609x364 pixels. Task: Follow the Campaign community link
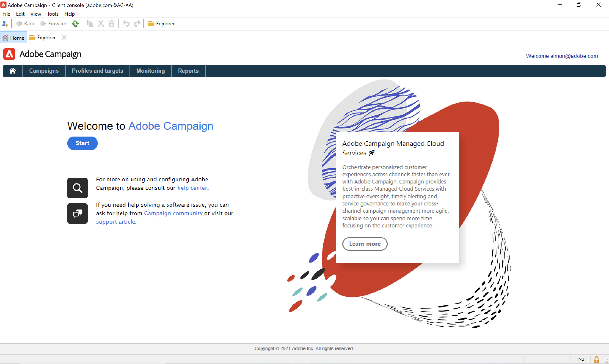coord(173,213)
